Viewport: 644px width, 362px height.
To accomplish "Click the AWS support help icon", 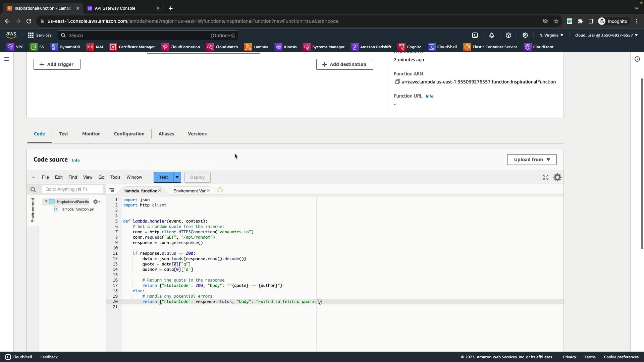I will click(x=508, y=35).
